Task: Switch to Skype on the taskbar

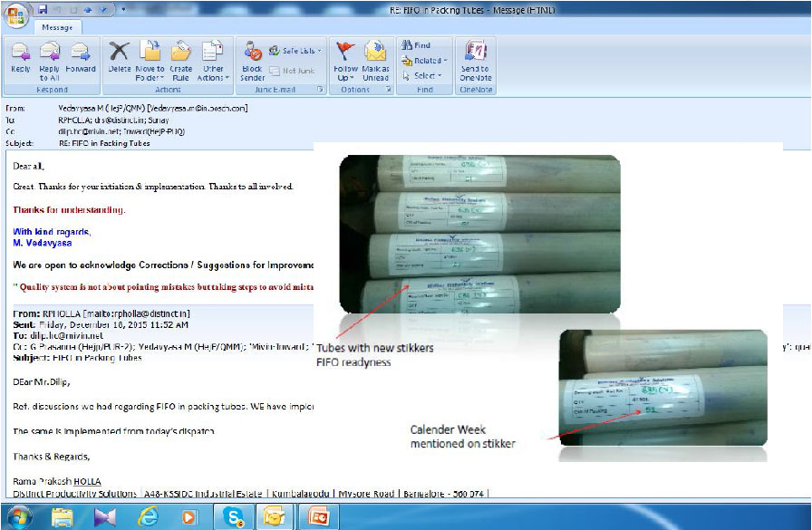Action: [x=234, y=516]
